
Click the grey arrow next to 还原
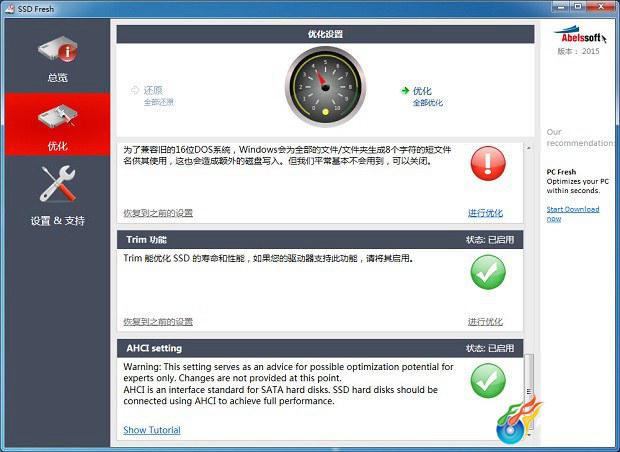coord(134,90)
